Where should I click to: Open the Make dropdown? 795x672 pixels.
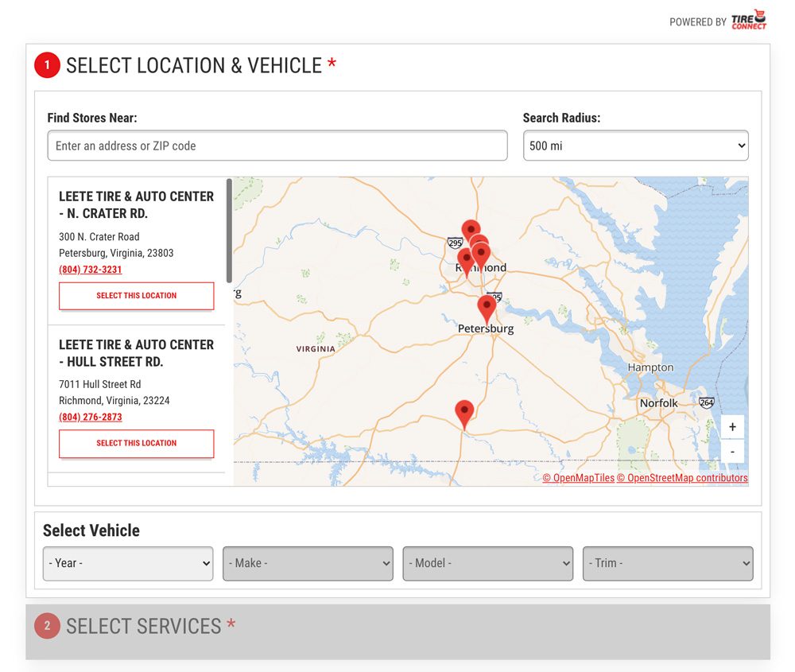pos(308,564)
